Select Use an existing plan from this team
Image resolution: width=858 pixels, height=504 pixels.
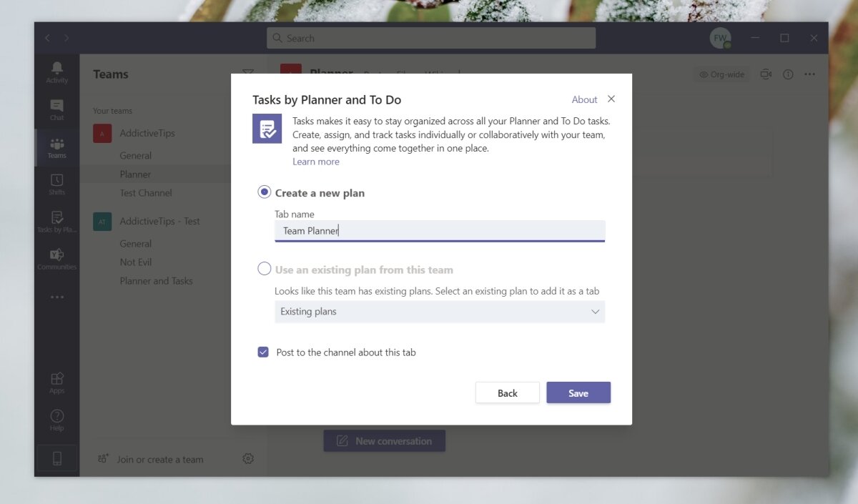click(x=264, y=268)
